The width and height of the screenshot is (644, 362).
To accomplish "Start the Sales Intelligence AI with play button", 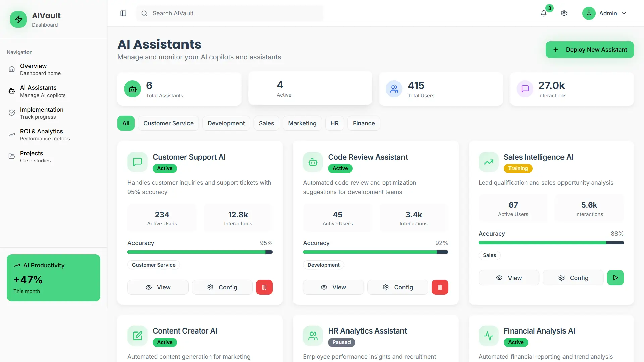I will coord(615,278).
